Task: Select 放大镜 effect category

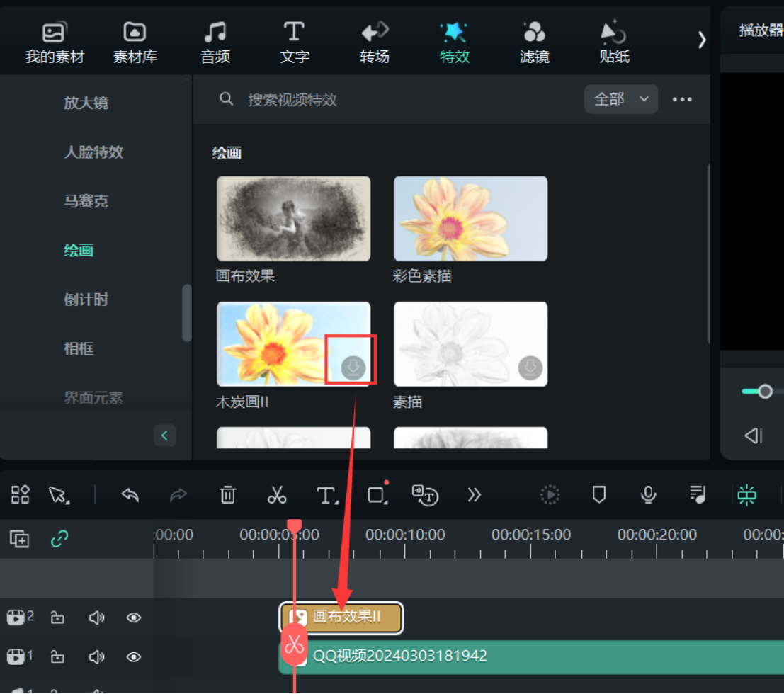Action: coord(86,103)
